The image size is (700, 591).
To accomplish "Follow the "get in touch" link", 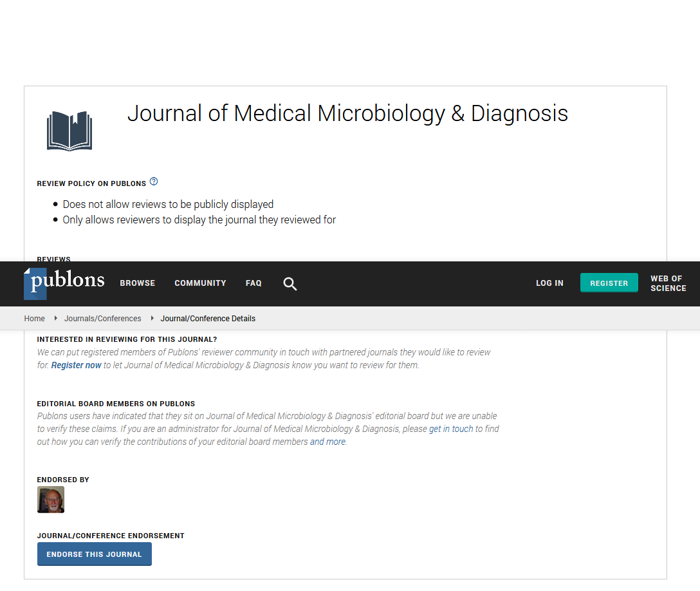I will (451, 429).
